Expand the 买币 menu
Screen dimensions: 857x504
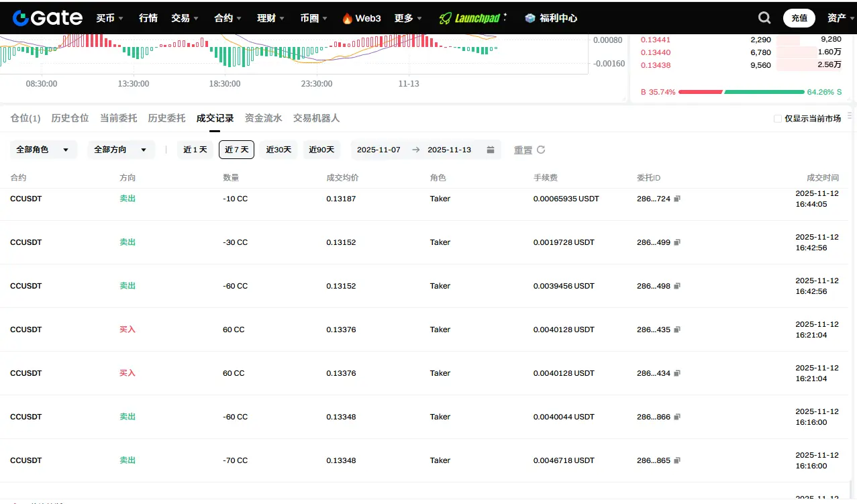109,18
